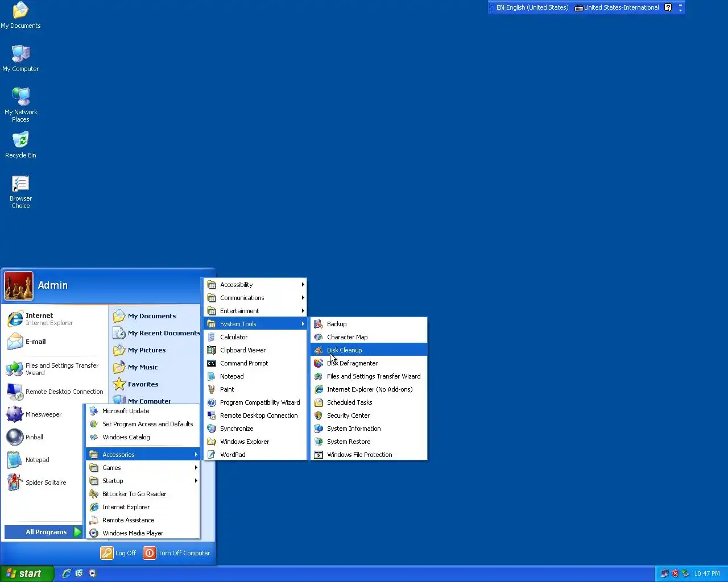Click the Security Center shield icon
The height and width of the screenshot is (582, 728).
[318, 415]
